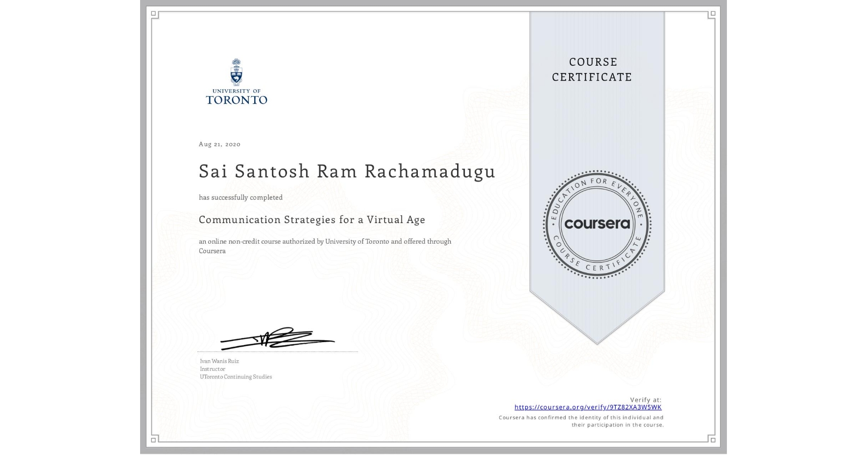
Task: Open the coursera.org verification link
Action: click(x=588, y=407)
